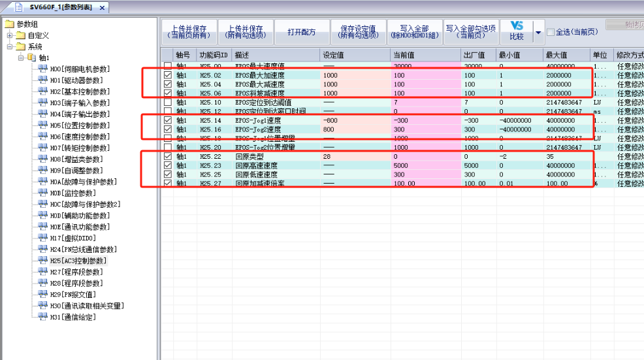Click the H17[虚拟DIDO] group icon
Screen dimensions: 644x360
tap(42, 238)
